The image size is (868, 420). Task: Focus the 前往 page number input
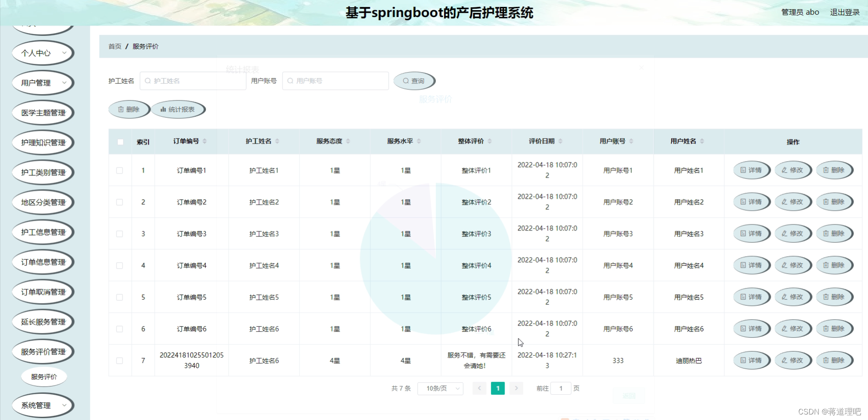point(561,388)
